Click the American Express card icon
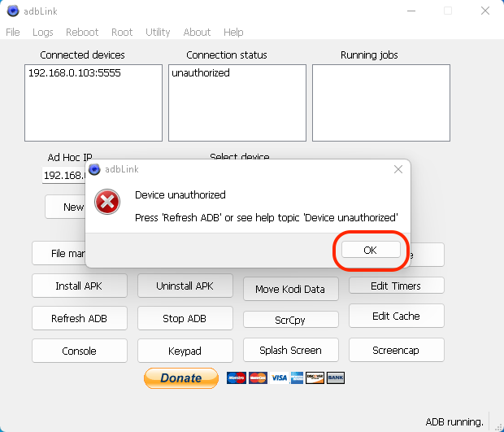 pos(297,378)
